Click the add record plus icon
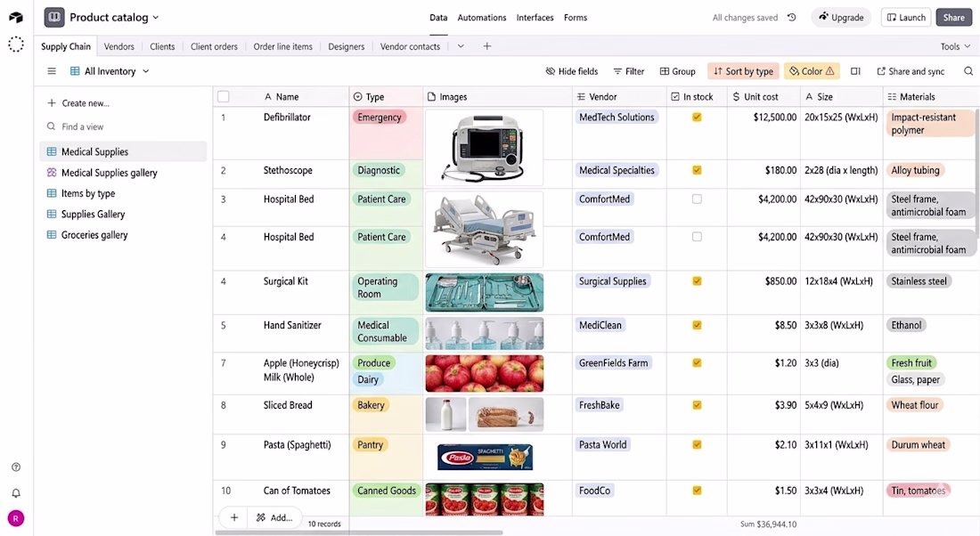This screenshot has height=536, width=980. [x=234, y=517]
